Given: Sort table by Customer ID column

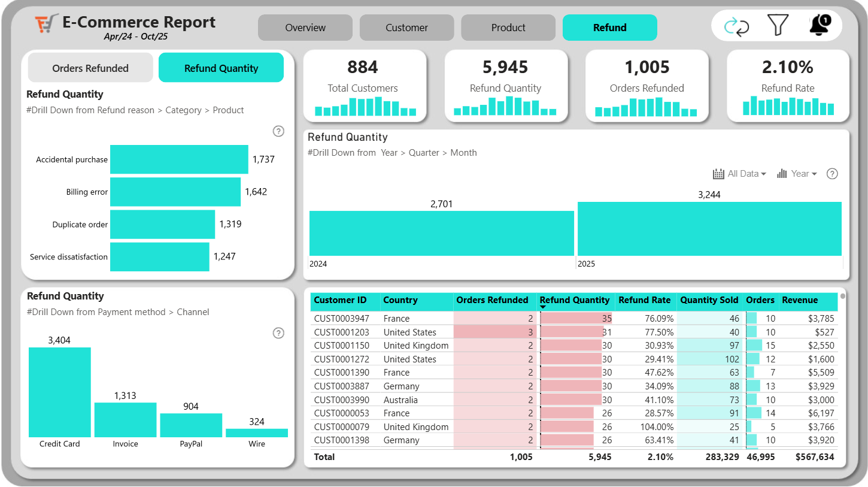Looking at the screenshot, I should coord(345,301).
